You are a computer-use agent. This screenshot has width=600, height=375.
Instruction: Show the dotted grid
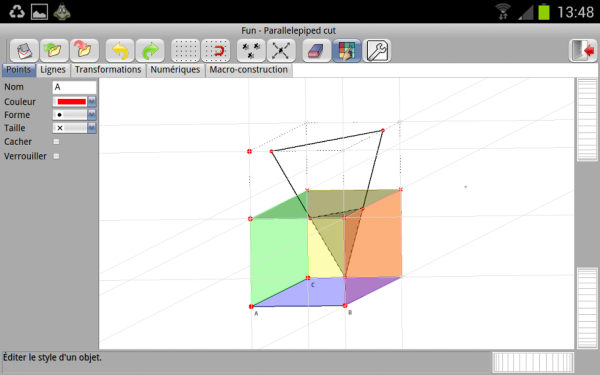pos(185,50)
